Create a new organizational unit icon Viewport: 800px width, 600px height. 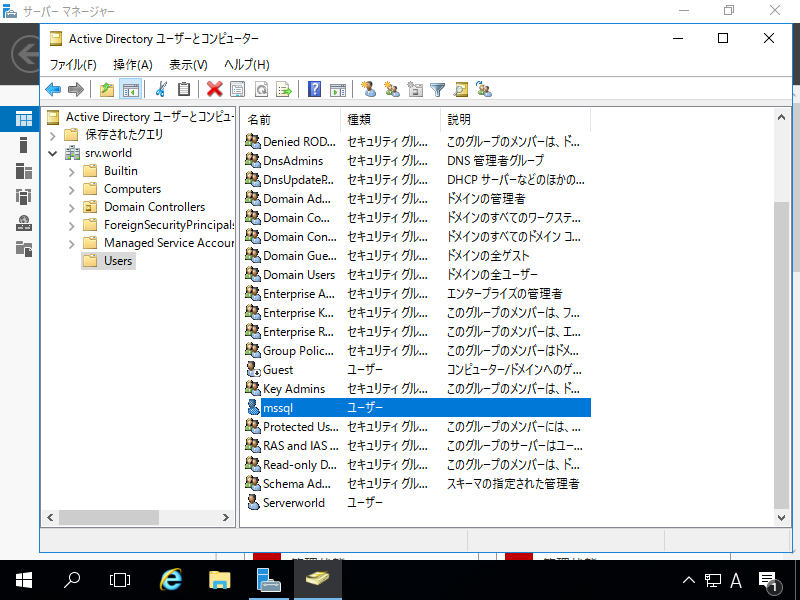(x=415, y=90)
